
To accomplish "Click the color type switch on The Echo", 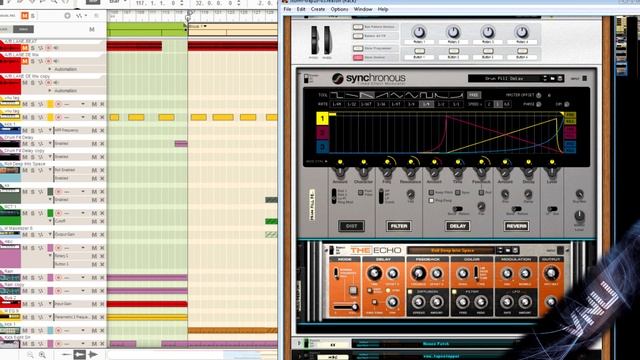I will tap(476, 273).
